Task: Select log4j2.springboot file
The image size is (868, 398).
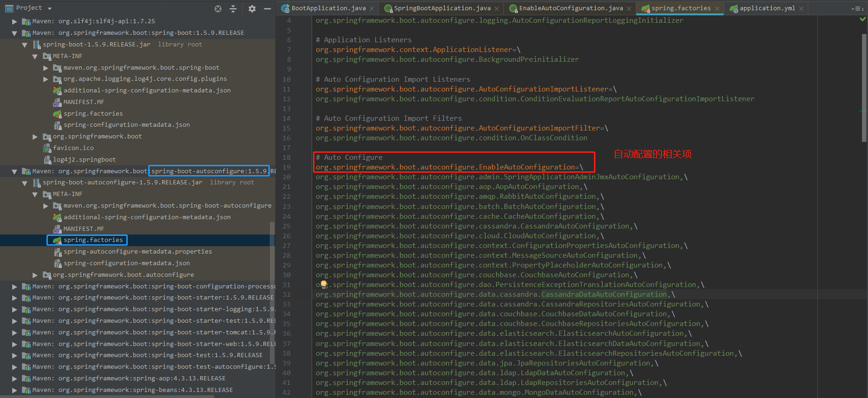Action: pyautogui.click(x=84, y=160)
